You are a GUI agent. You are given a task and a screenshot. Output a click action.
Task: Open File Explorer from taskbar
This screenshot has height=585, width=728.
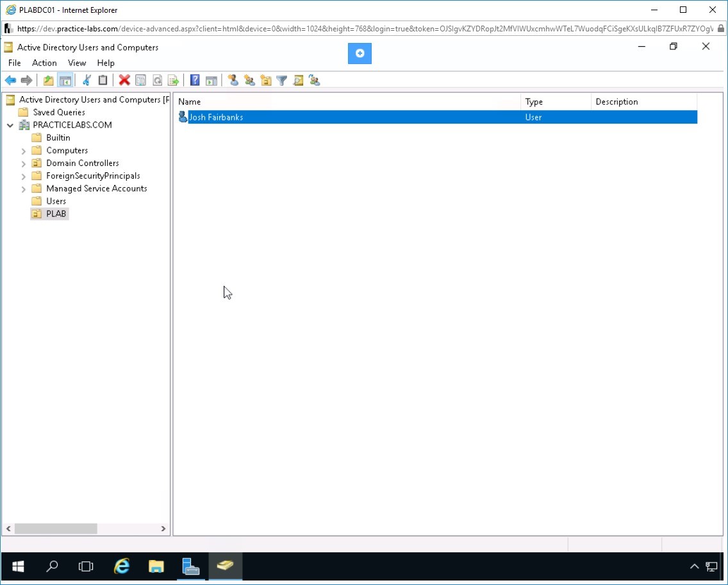click(156, 566)
